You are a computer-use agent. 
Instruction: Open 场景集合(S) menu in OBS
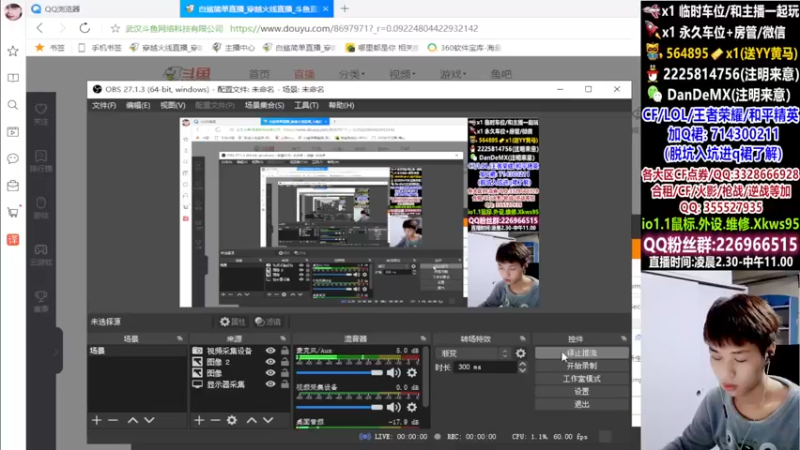point(264,105)
